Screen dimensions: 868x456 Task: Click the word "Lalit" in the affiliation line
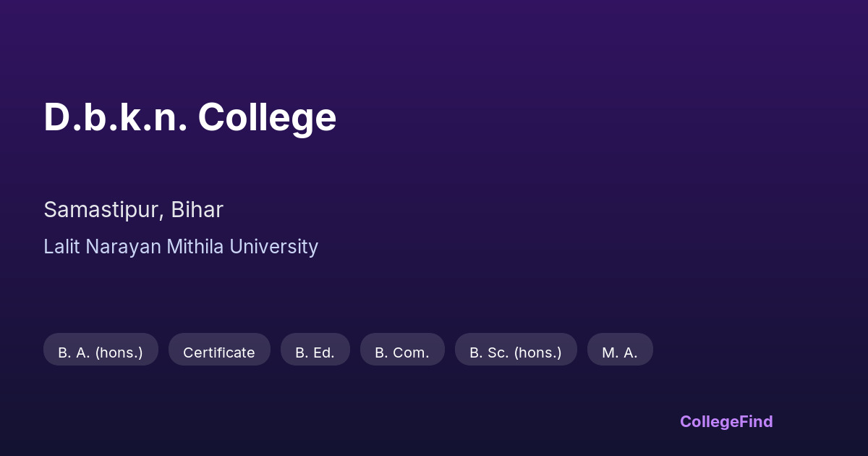(61, 247)
